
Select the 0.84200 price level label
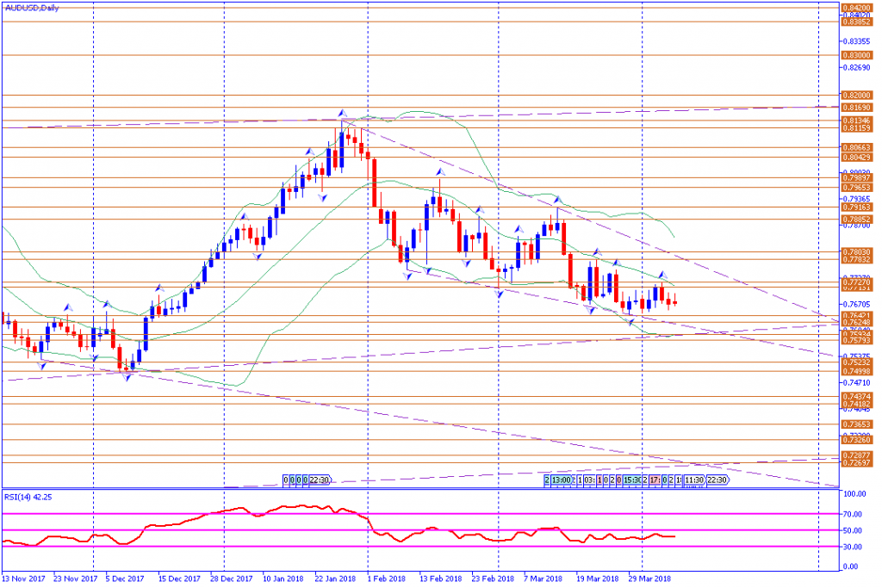tap(854, 6)
